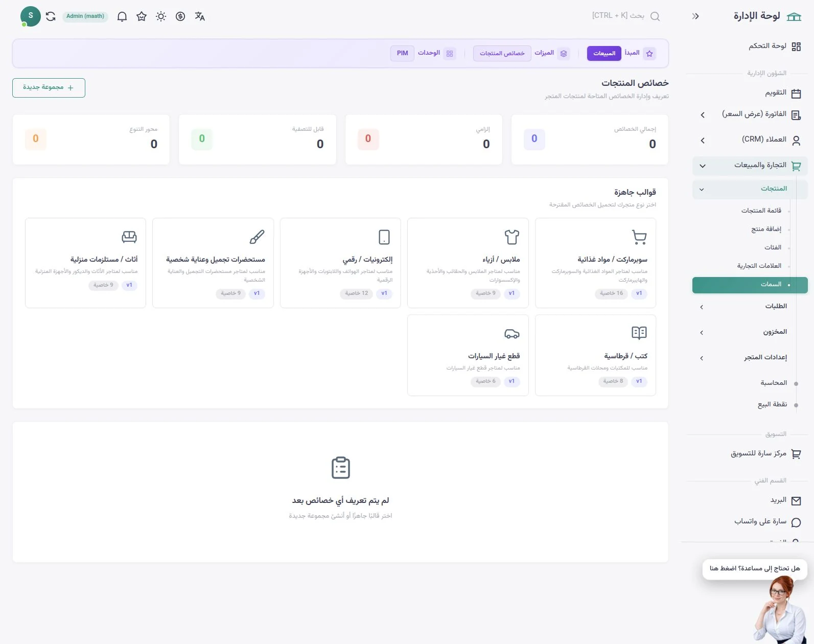814x644 pixels.
Task: Open إضافة منتج in sidebar
Action: tap(766, 229)
